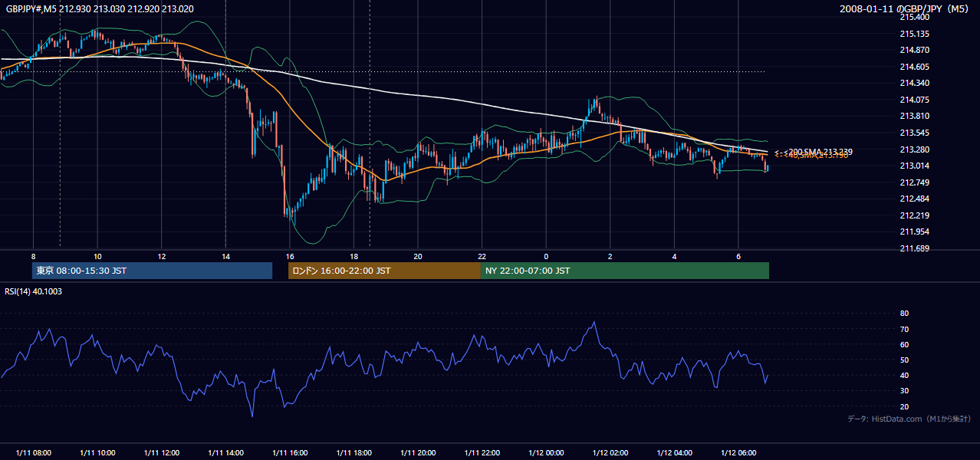The width and height of the screenshot is (980, 460).
Task: Click the 1/11 10:00 bottom time label
Action: click(x=97, y=453)
